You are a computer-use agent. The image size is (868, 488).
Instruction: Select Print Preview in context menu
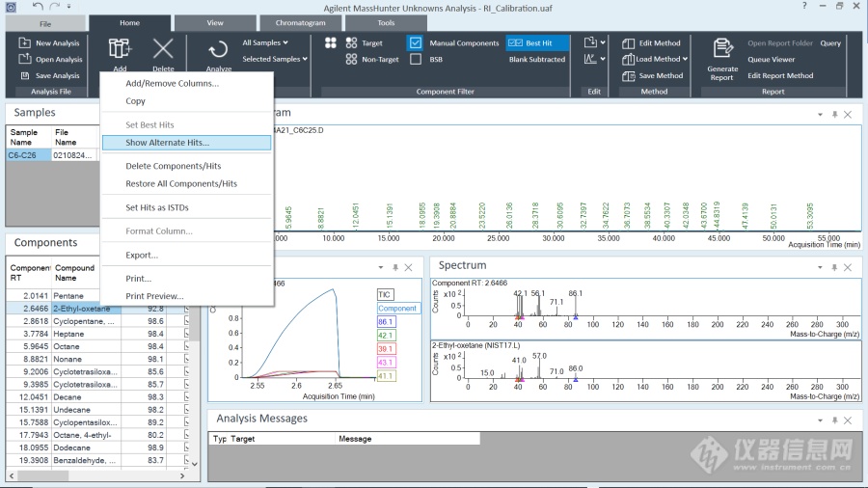tap(186, 295)
